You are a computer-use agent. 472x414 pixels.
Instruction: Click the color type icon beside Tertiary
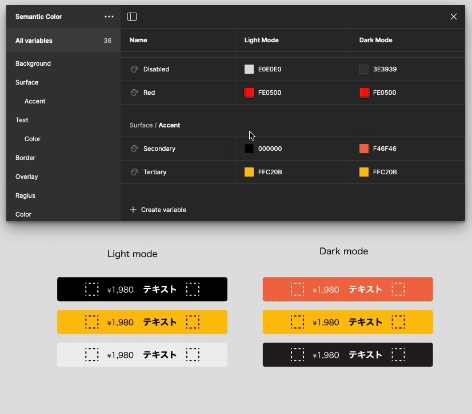pyautogui.click(x=134, y=172)
